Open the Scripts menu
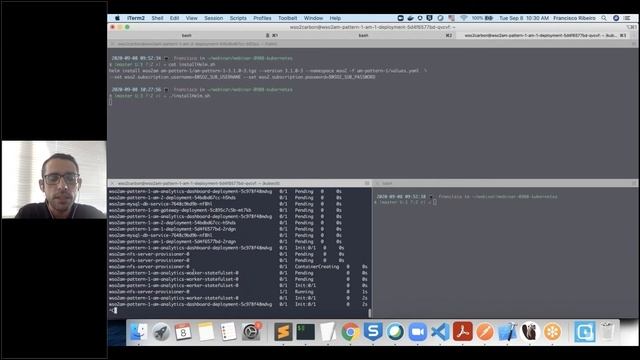The height and width of the screenshot is (360, 640). 238,18
